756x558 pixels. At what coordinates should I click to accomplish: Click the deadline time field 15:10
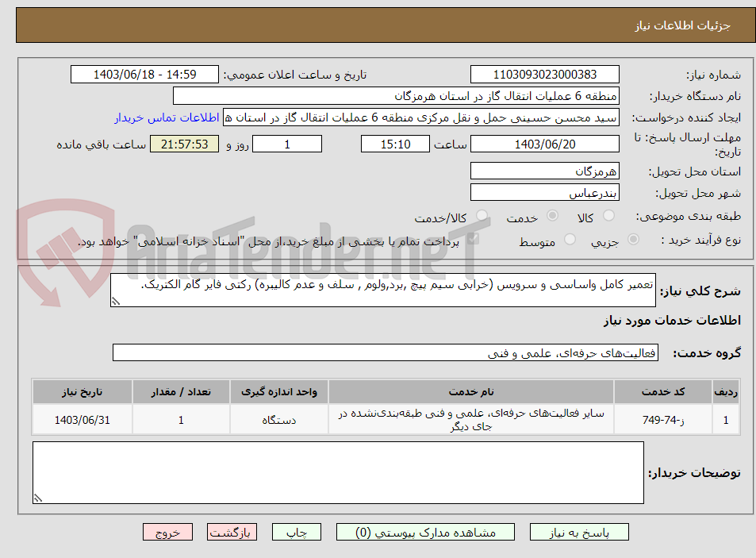click(395, 144)
